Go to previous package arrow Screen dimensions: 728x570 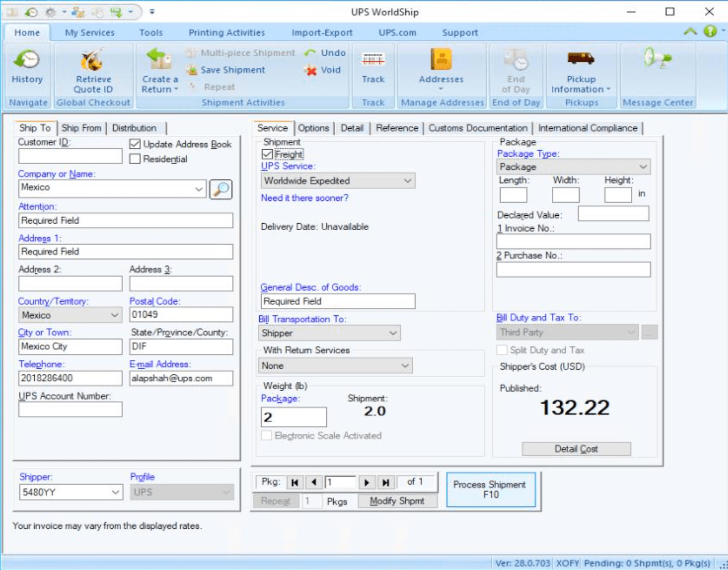click(314, 482)
